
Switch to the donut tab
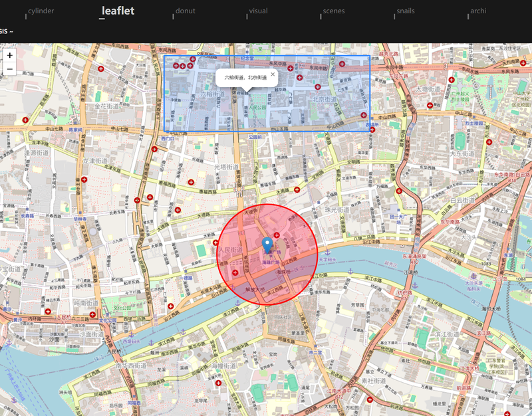(x=186, y=11)
